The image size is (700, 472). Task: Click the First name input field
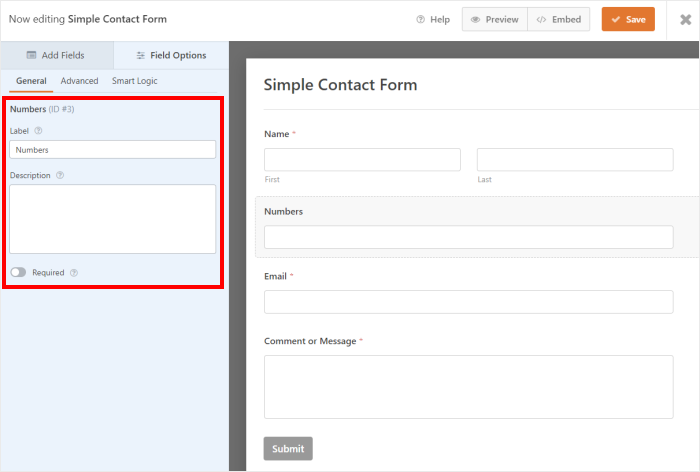[x=362, y=160]
